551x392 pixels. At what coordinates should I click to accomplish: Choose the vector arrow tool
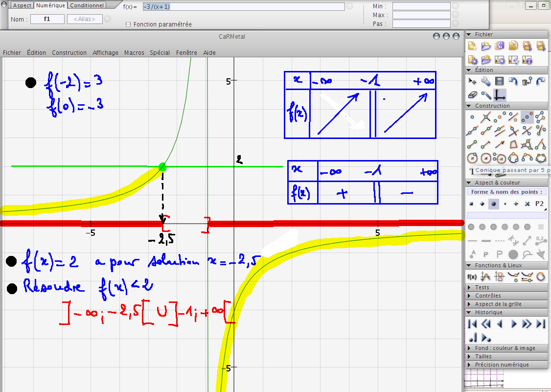tap(499, 144)
